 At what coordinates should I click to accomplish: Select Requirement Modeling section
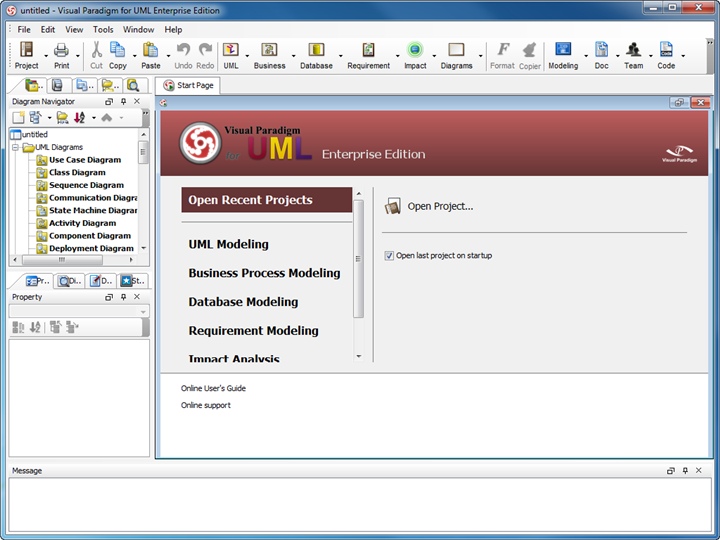point(253,331)
